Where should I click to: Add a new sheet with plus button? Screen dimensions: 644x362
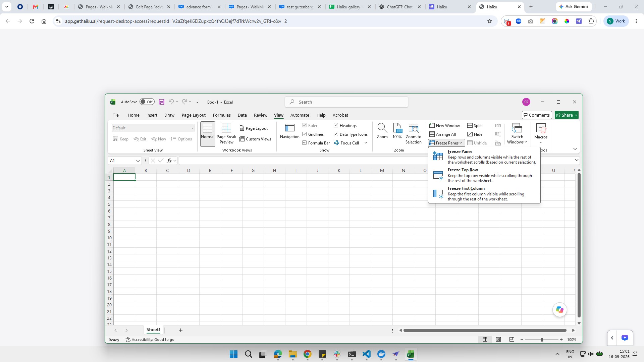tap(180, 330)
